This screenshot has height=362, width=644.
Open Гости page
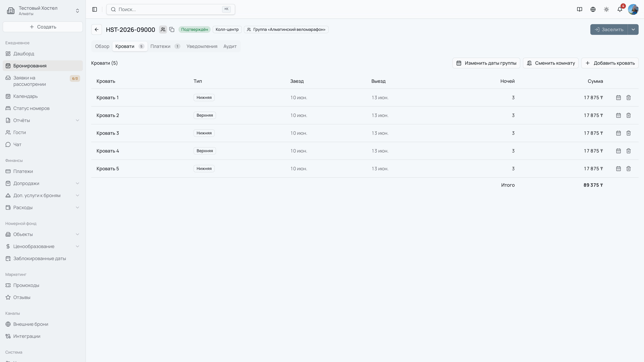[x=43, y=132]
